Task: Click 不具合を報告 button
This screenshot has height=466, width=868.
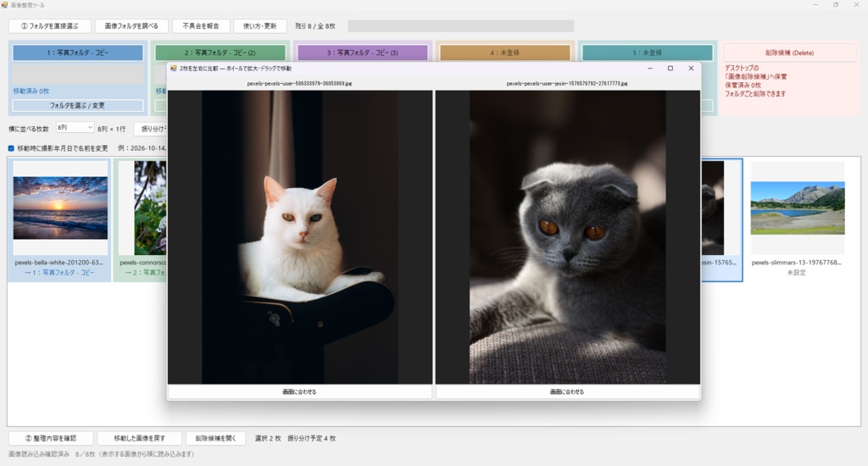Action: pyautogui.click(x=201, y=26)
